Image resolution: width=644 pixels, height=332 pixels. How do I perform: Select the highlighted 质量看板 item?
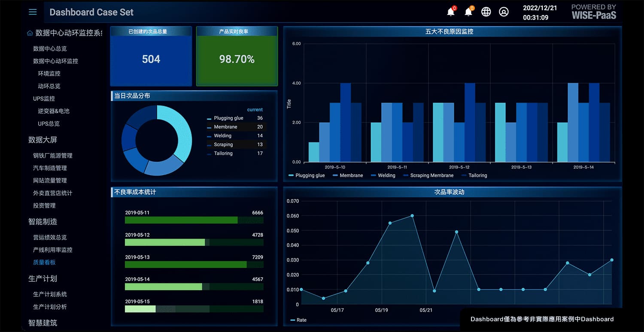point(44,262)
